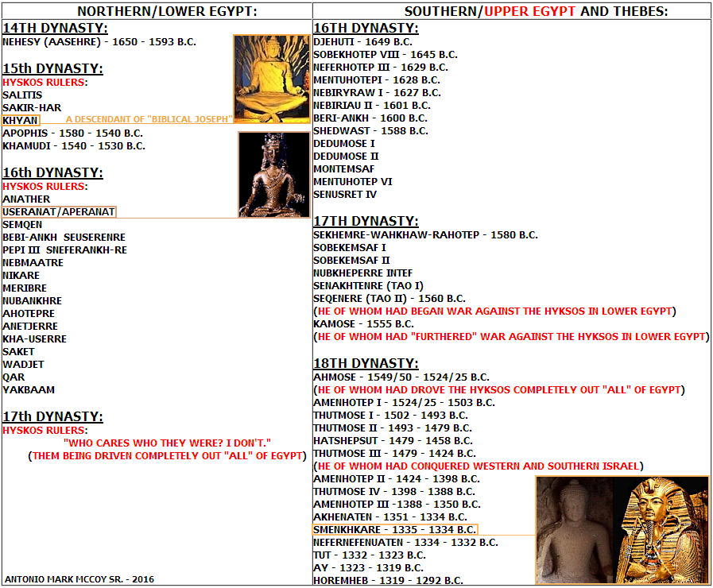
Task: Select the boxed USERANAT/APERANAT entry
Action: coord(59,212)
